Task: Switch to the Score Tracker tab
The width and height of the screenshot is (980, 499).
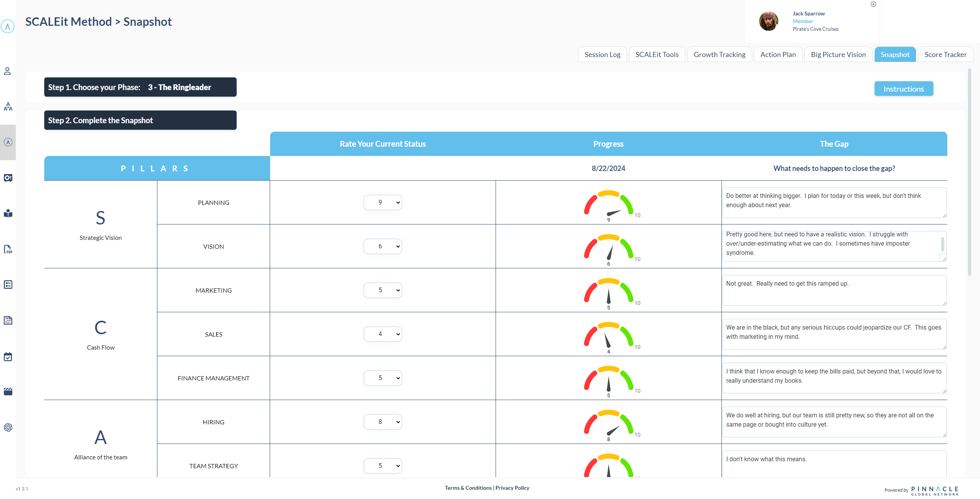Action: pyautogui.click(x=945, y=55)
